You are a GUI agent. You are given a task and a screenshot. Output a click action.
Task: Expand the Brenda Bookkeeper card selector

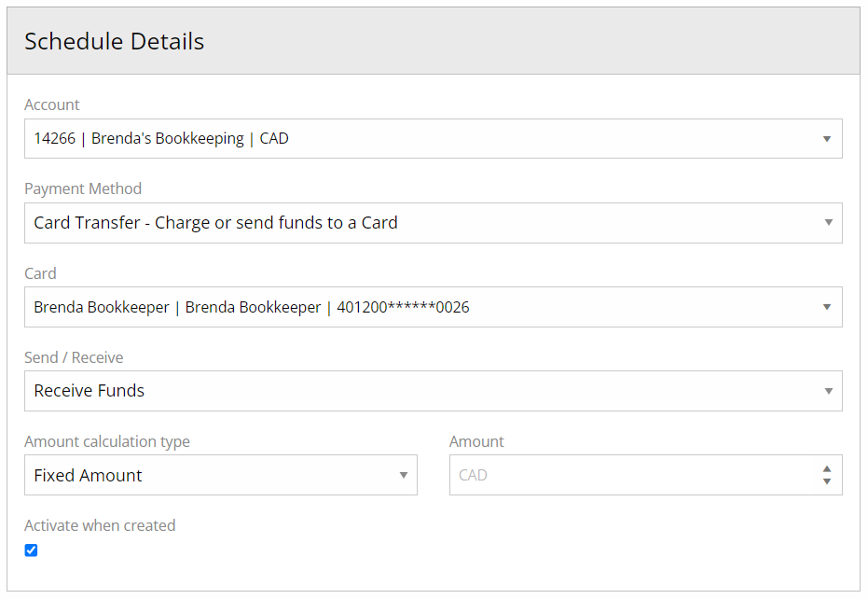[x=433, y=307]
